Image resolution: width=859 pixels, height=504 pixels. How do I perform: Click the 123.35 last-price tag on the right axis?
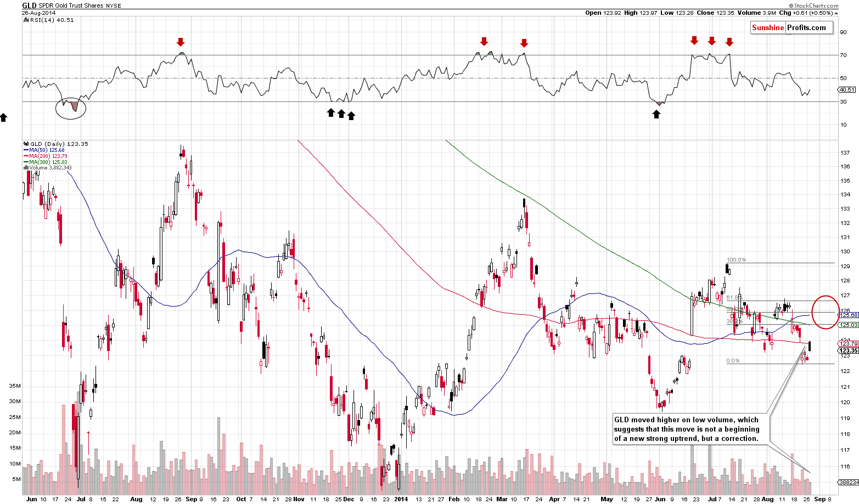pos(849,350)
